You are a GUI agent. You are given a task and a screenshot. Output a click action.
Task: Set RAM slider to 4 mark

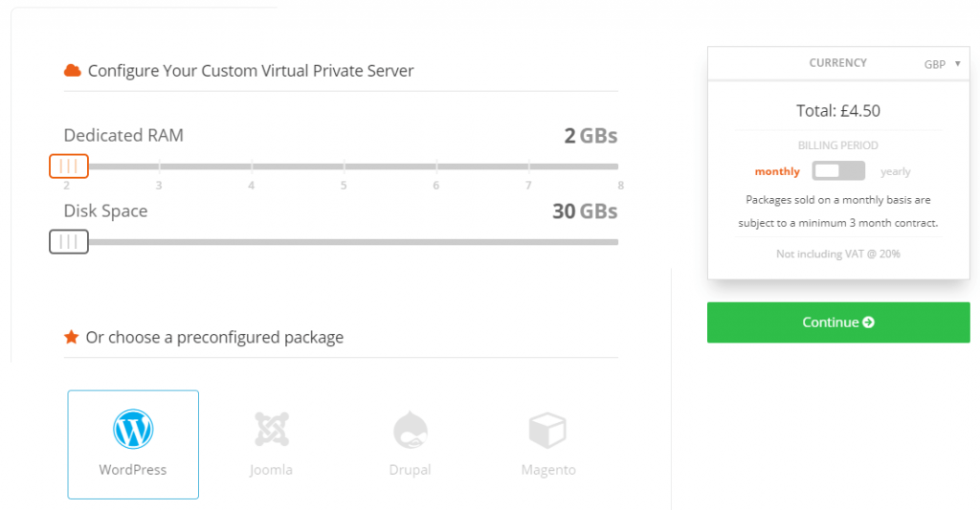coord(252,166)
